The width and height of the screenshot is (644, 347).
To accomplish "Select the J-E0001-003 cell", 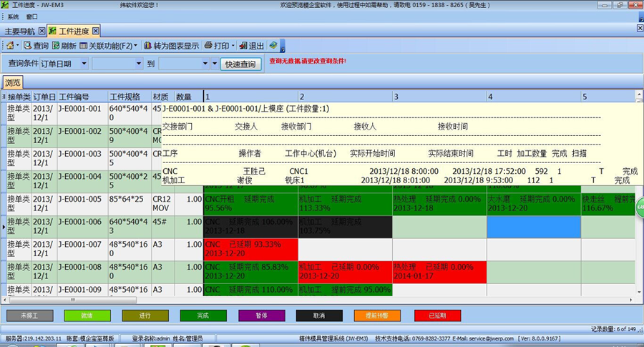I will pyautogui.click(x=82, y=159).
